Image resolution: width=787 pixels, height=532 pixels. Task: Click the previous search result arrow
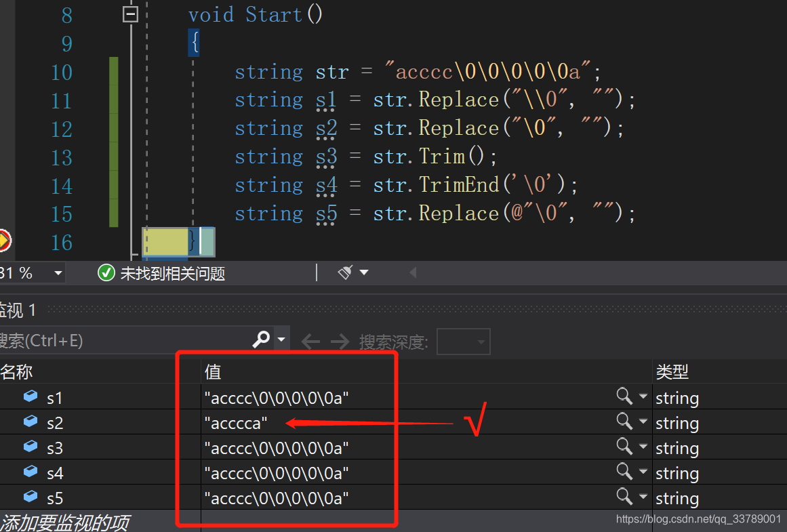point(310,342)
